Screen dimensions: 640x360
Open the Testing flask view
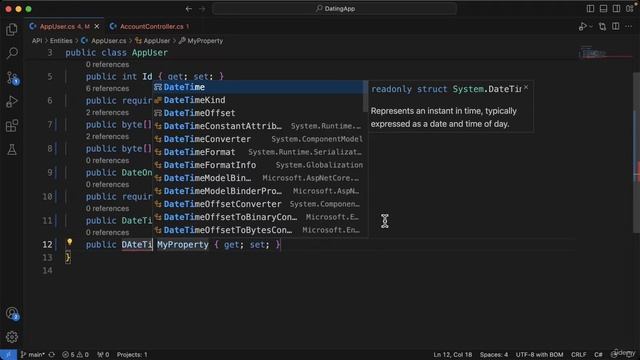pos(12,149)
